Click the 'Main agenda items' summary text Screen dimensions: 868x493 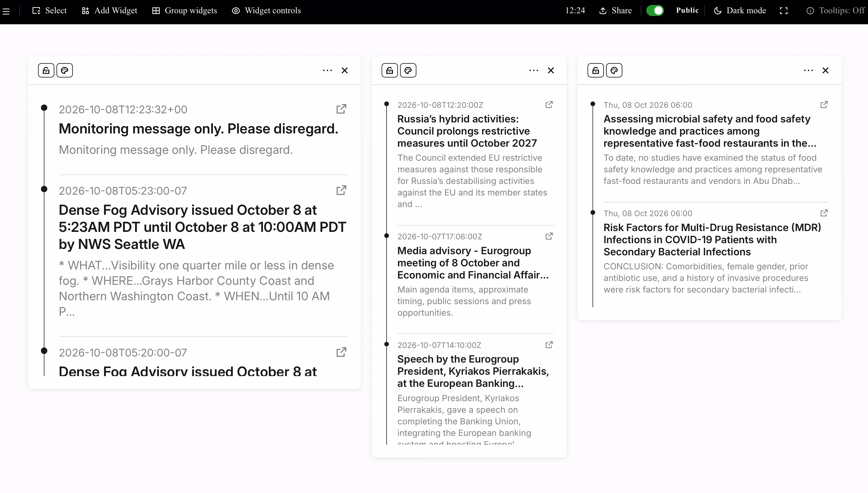pos(464,301)
